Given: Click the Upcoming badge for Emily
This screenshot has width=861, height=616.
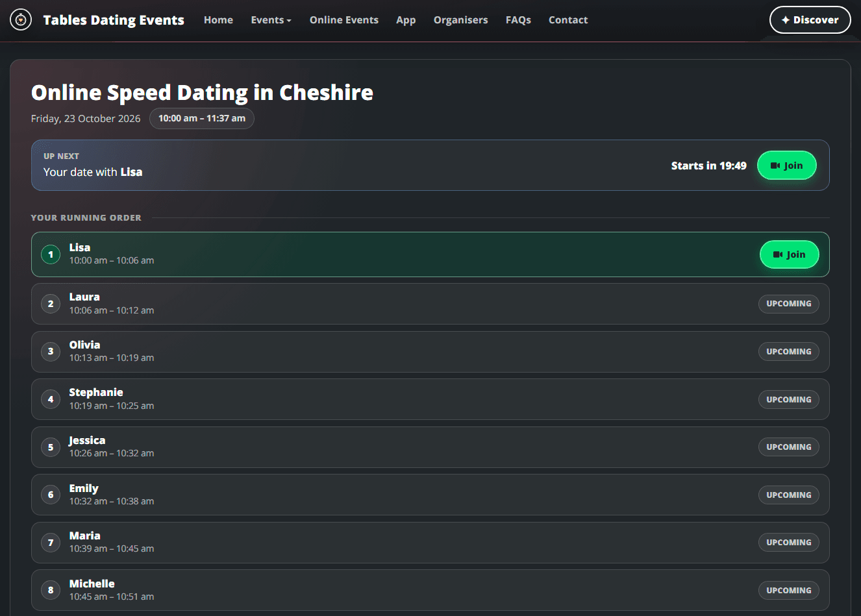Looking at the screenshot, I should click(x=789, y=495).
